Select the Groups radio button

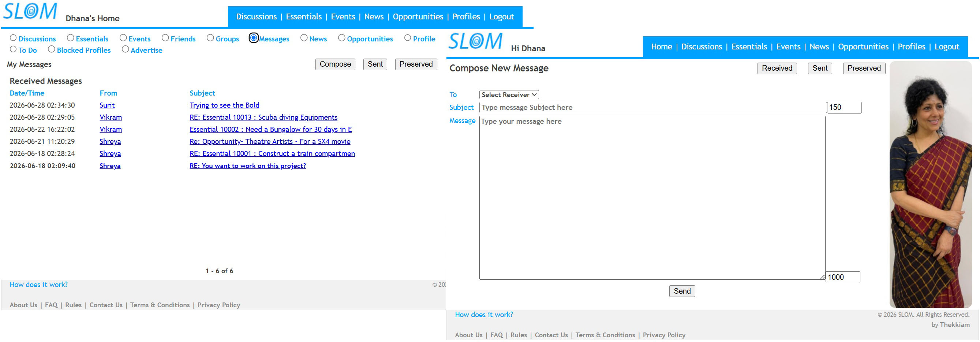[x=210, y=38]
